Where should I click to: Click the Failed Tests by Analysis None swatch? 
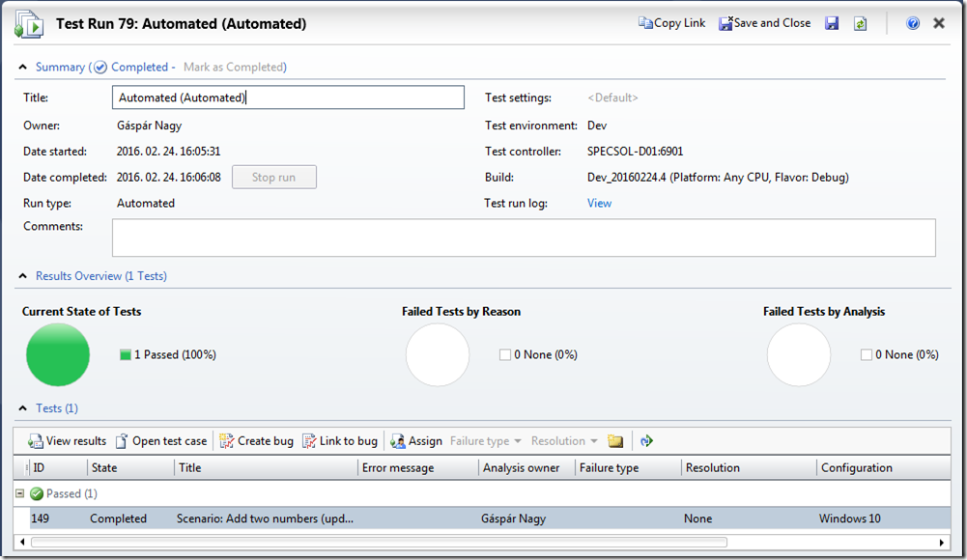click(x=867, y=355)
